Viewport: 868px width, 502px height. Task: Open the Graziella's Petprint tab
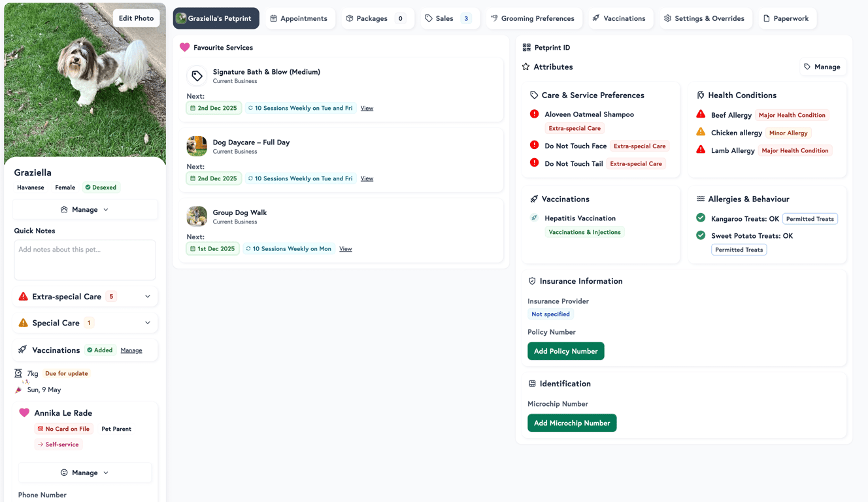(x=216, y=18)
